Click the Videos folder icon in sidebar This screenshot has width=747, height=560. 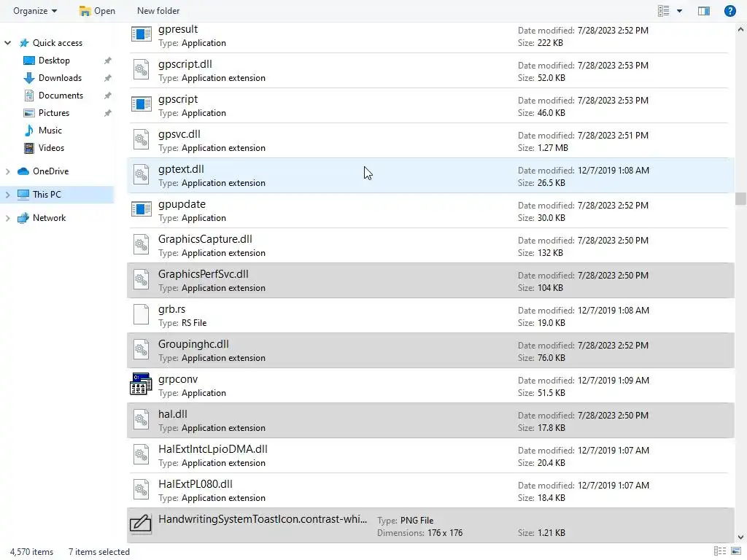(x=29, y=148)
